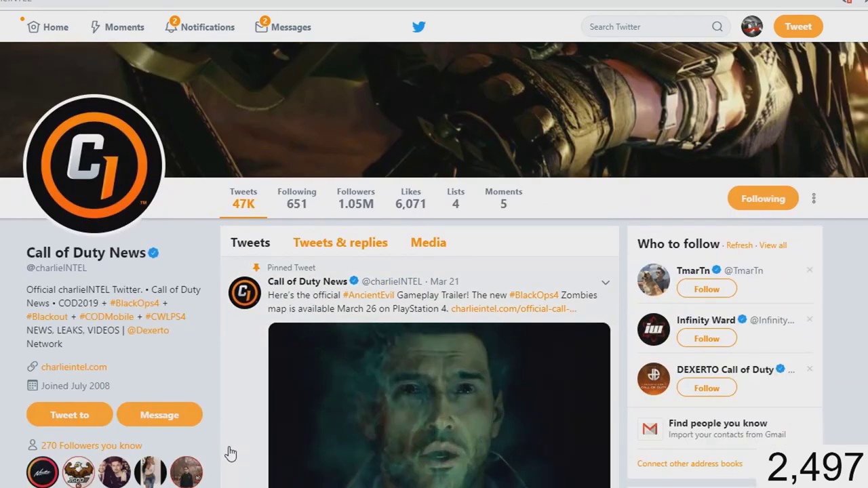Switch to the Media tab
The image size is (868, 488).
click(429, 243)
